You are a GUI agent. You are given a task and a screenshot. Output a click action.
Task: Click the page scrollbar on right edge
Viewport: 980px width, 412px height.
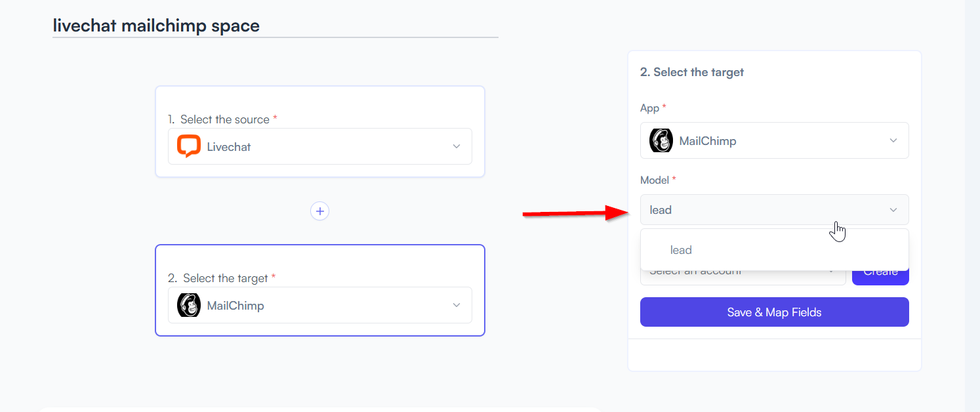972,206
